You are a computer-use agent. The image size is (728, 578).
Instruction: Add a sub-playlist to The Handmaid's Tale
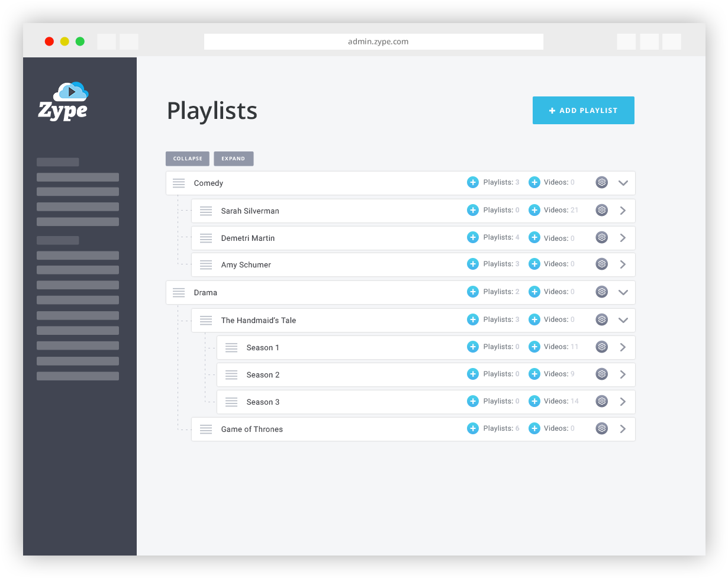(473, 319)
